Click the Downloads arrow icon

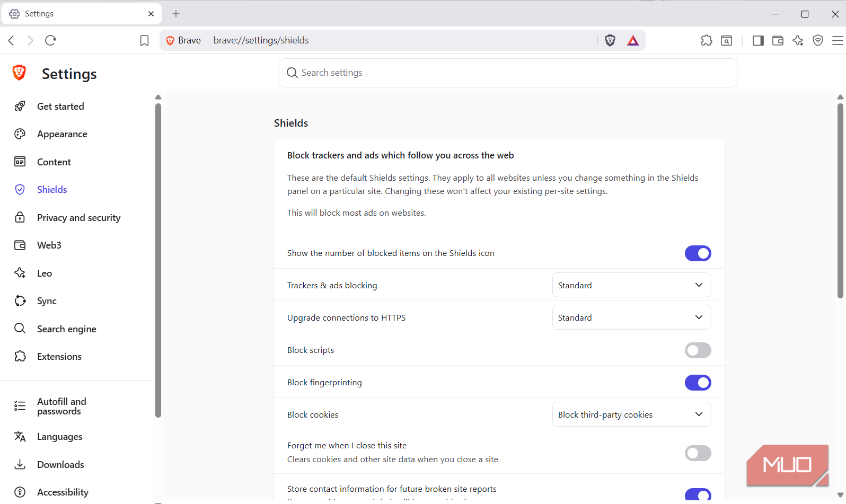tap(20, 464)
